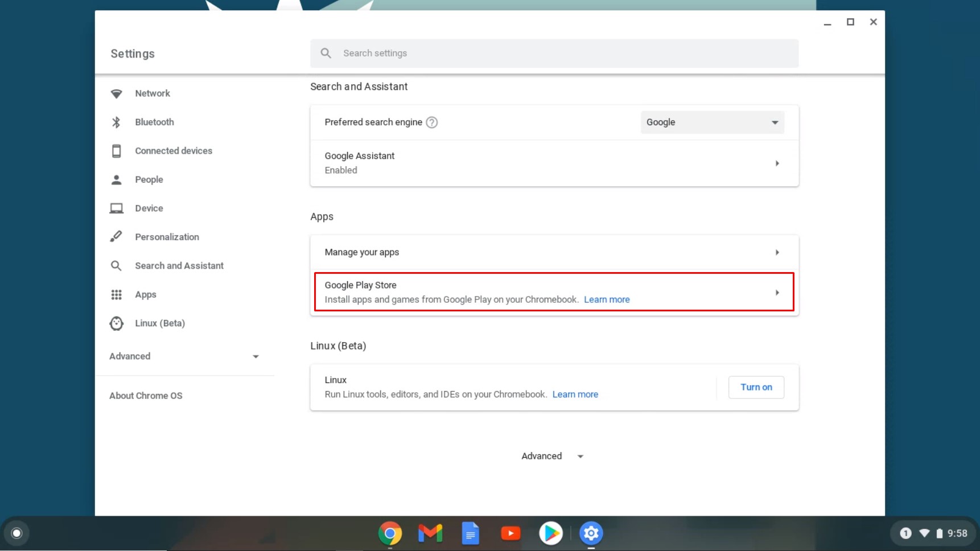The height and width of the screenshot is (551, 980).
Task: Go to Search and Assistant sidebar item
Action: [179, 266]
